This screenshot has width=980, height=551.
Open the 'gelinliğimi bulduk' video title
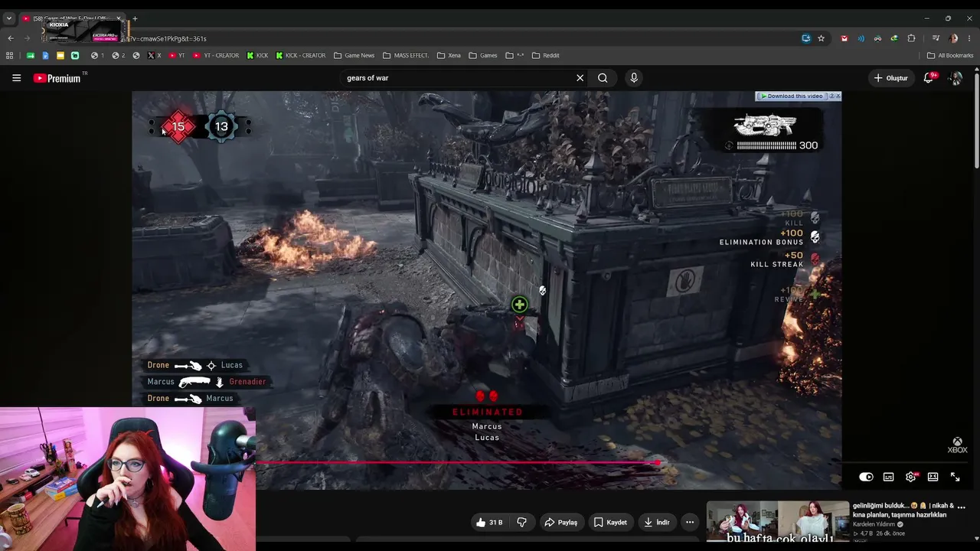tap(903, 510)
